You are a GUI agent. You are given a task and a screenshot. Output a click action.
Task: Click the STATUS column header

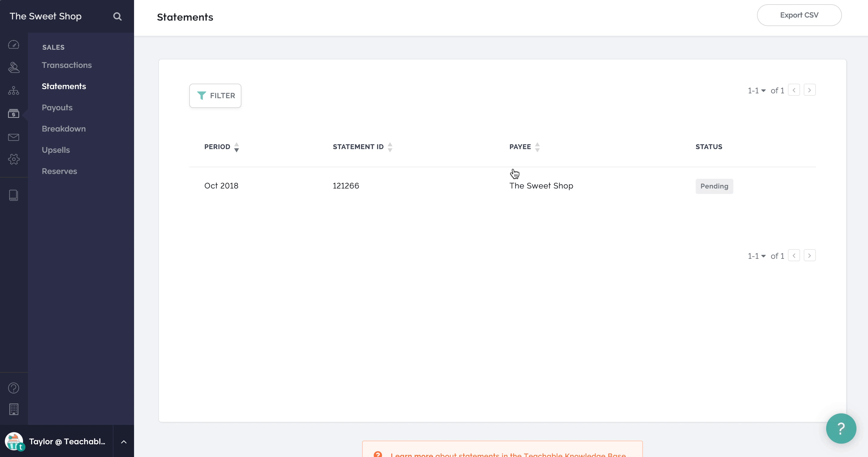coord(708,147)
